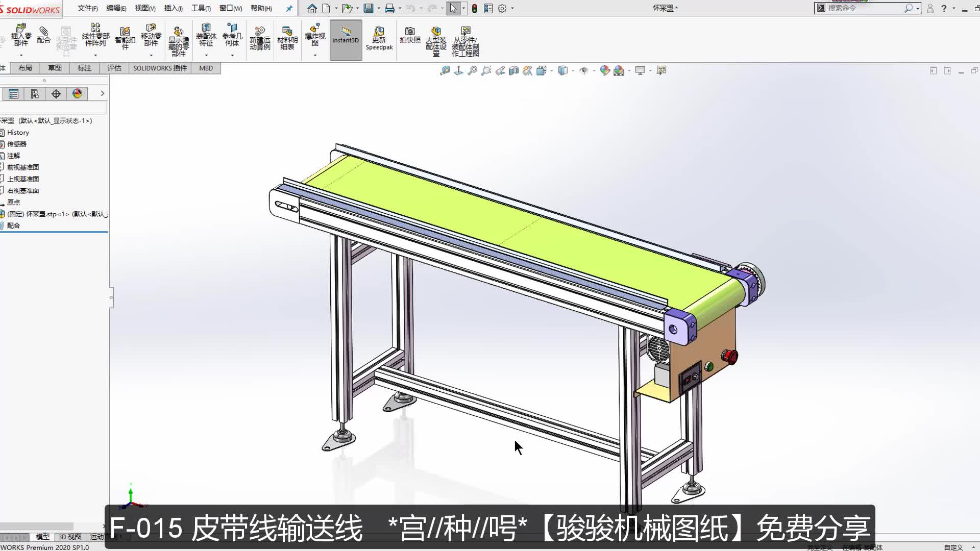The height and width of the screenshot is (551, 980).
Task: Click the 搜索命令 search commands field
Action: click(867, 8)
